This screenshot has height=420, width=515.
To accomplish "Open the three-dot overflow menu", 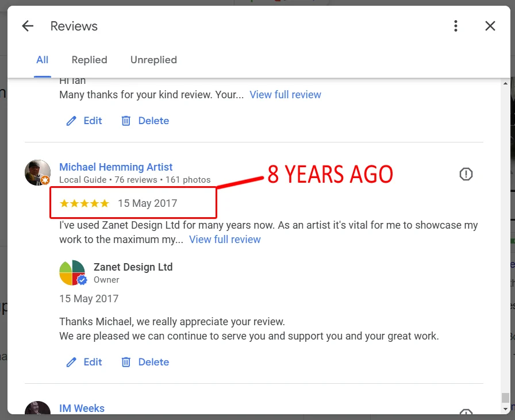I will click(456, 26).
